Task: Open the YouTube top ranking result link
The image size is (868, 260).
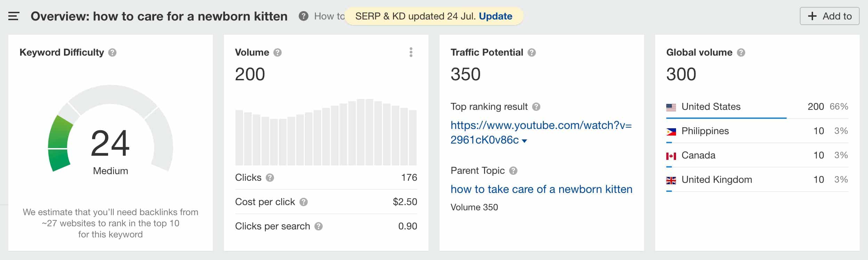Action: pos(541,125)
